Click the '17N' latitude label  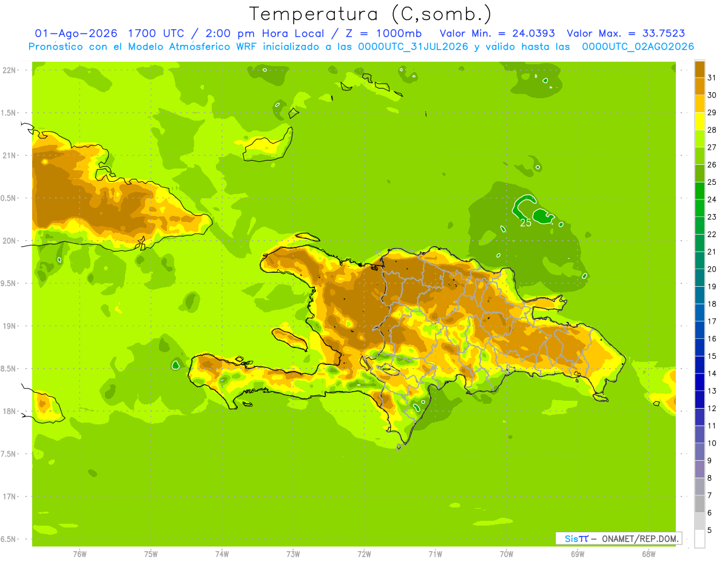pyautogui.click(x=9, y=497)
